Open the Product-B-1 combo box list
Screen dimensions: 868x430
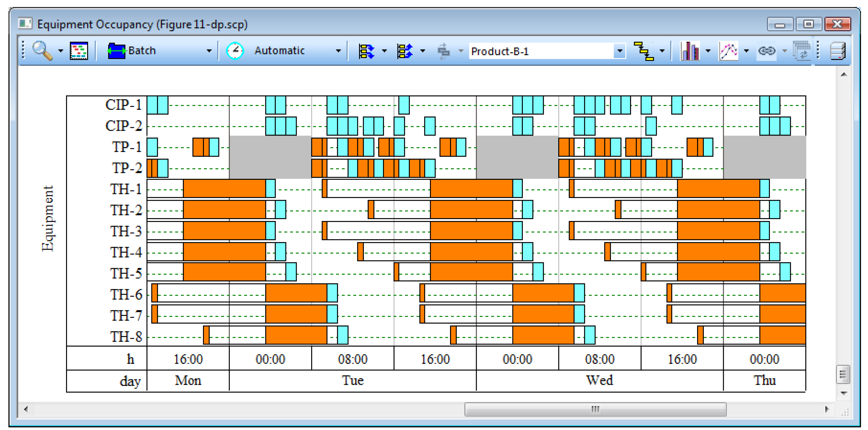click(619, 51)
